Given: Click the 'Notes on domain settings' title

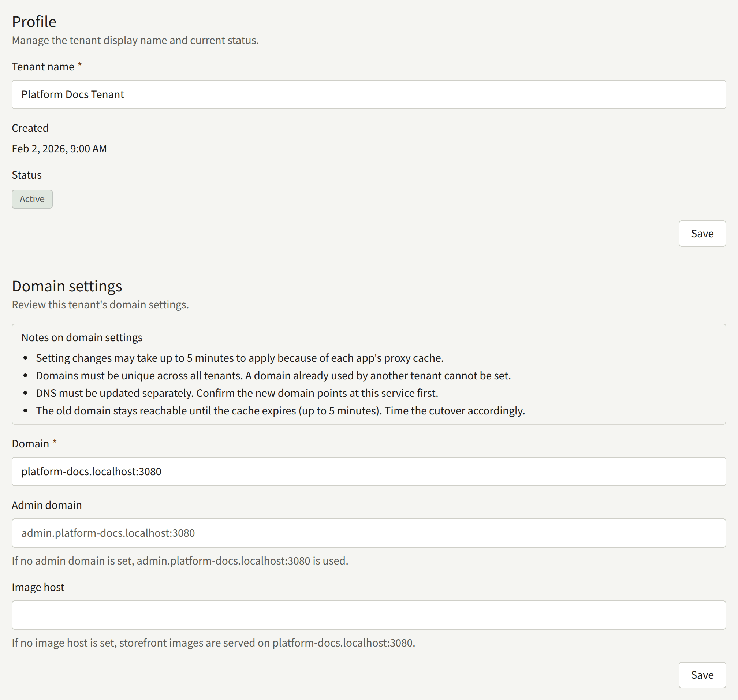Looking at the screenshot, I should 82,337.
